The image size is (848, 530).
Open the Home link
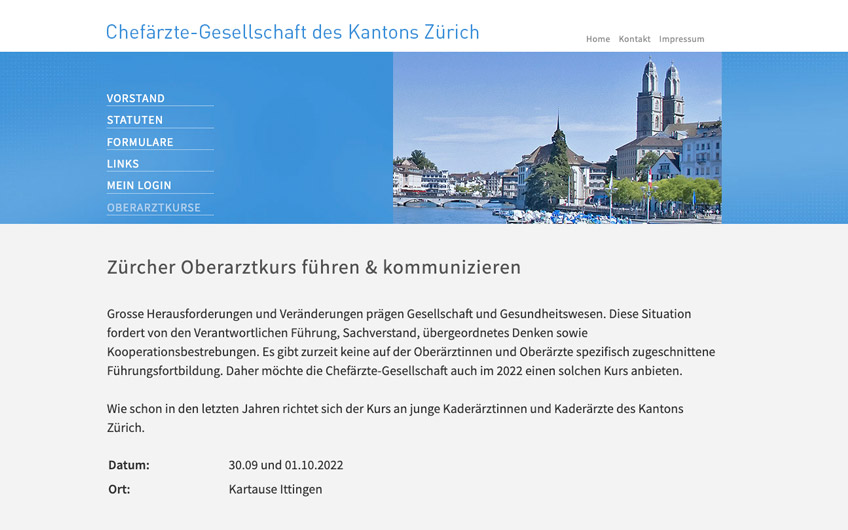598,39
